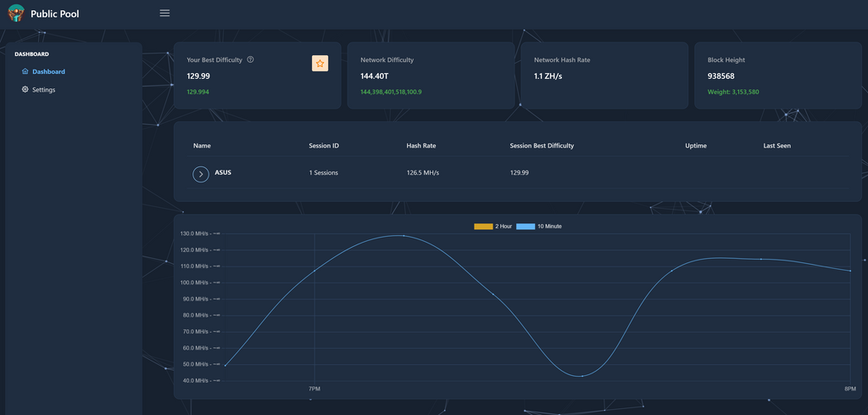This screenshot has width=868, height=415.
Task: Open the Settings sidebar item
Action: pyautogui.click(x=44, y=89)
